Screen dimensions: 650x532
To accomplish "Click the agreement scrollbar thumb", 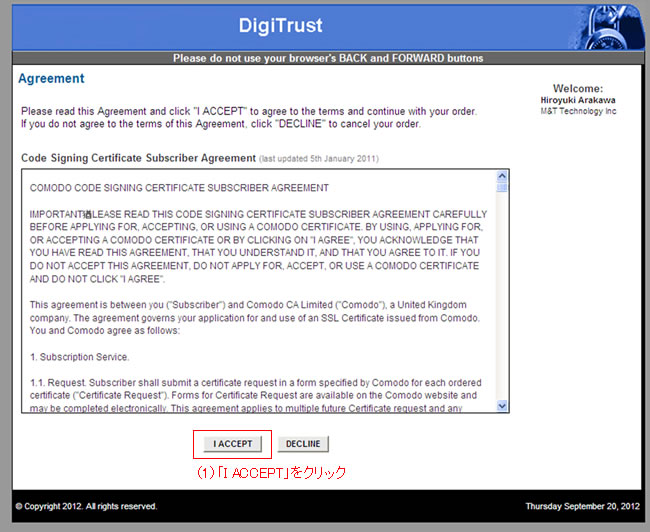I will tap(502, 187).
